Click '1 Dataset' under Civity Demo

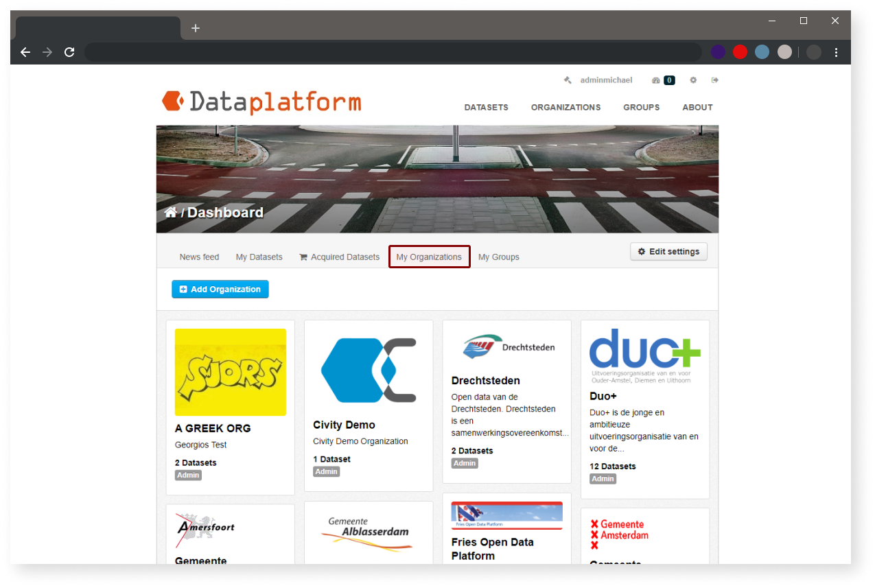pos(331,460)
